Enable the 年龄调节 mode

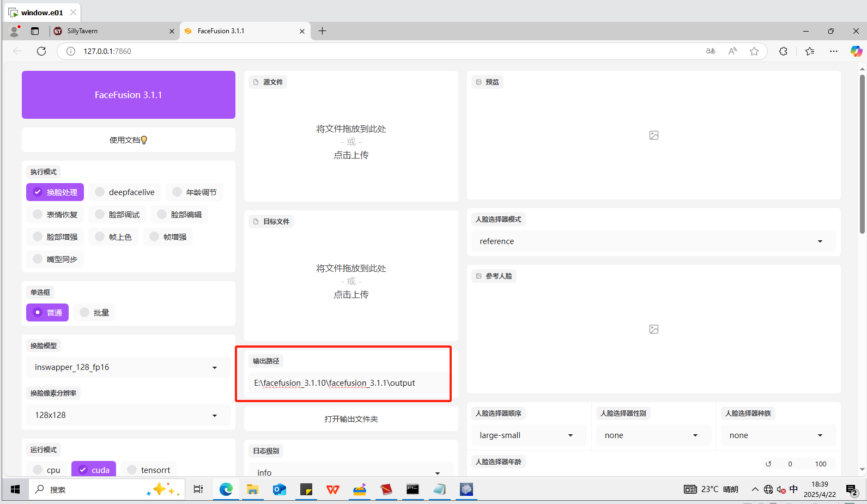point(195,192)
